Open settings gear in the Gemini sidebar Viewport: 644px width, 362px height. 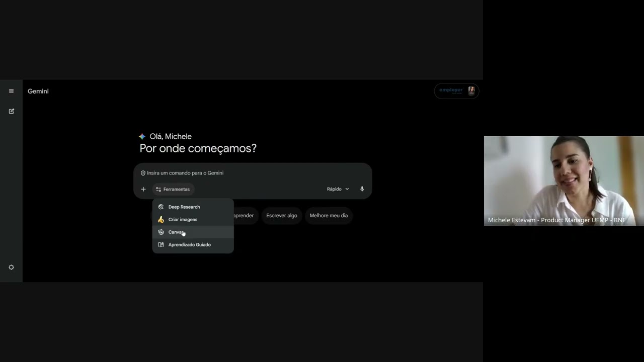coord(11,267)
